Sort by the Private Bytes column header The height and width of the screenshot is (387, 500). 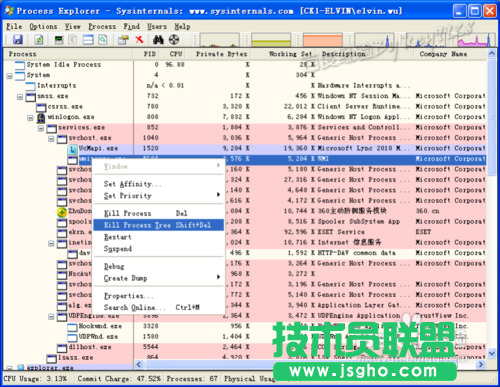coord(219,54)
